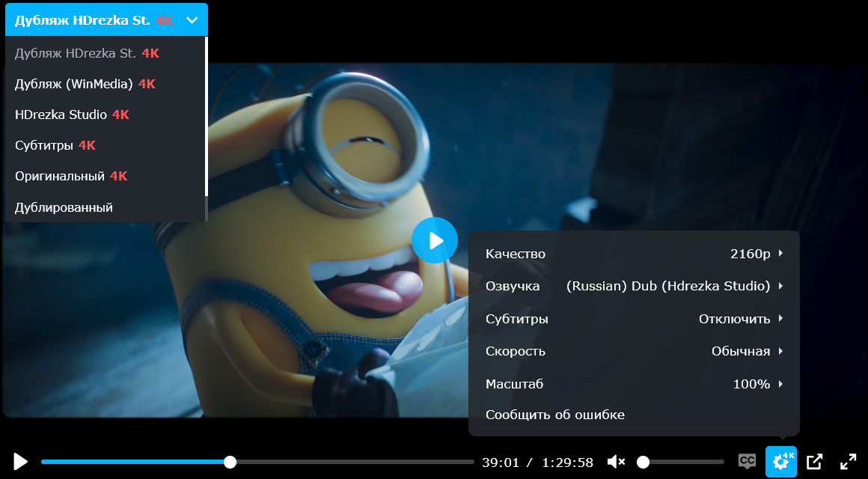Open the Качество submenu showing 2160p

(x=634, y=254)
